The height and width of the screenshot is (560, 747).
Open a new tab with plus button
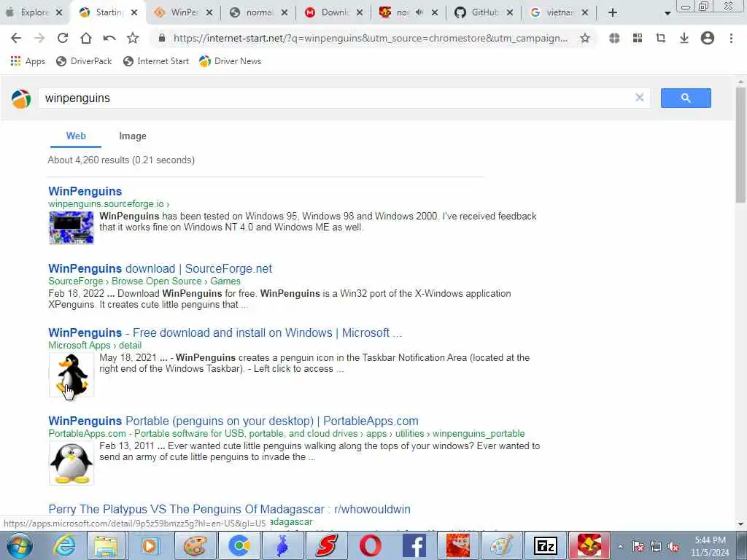pyautogui.click(x=613, y=13)
